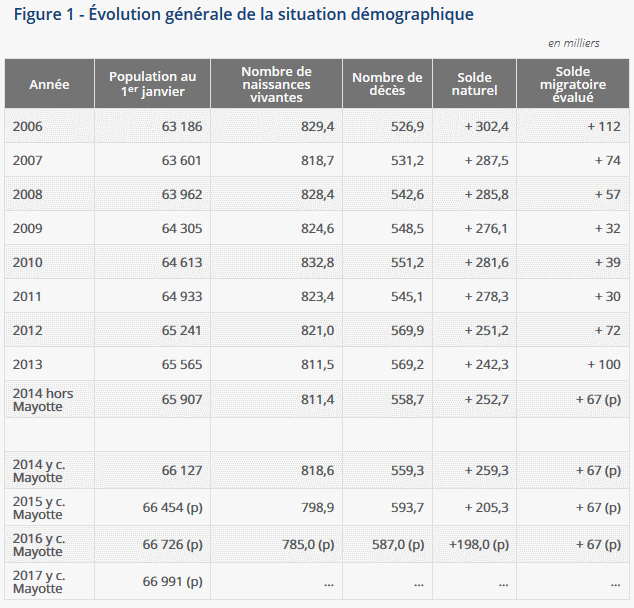The image size is (634, 608).
Task: Select natural balance +198,0 (p)
Action: pyautogui.click(x=479, y=545)
